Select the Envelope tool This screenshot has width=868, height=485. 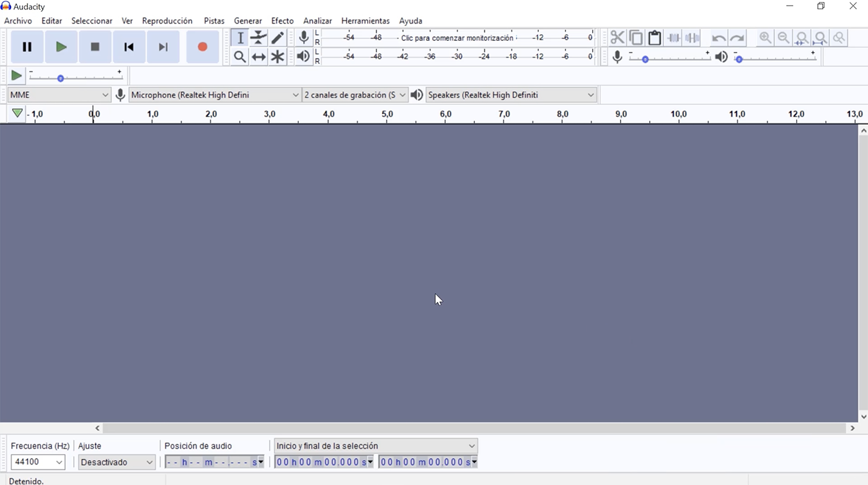[x=259, y=38]
